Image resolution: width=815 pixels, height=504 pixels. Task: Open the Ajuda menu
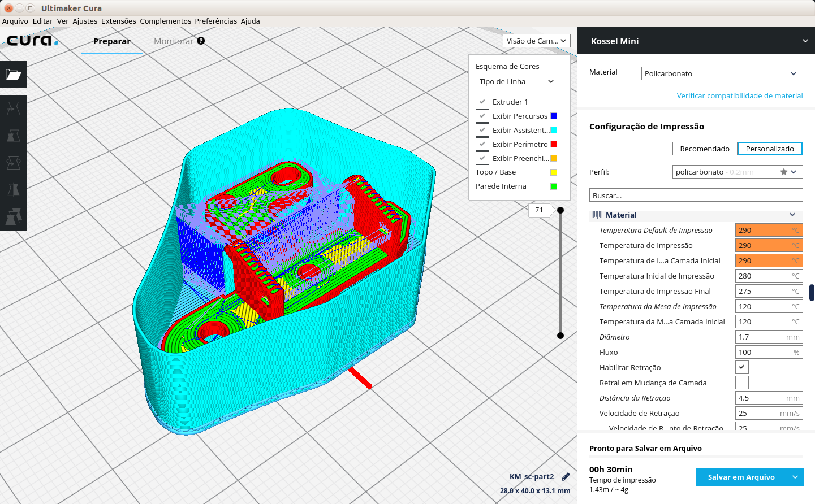(251, 21)
